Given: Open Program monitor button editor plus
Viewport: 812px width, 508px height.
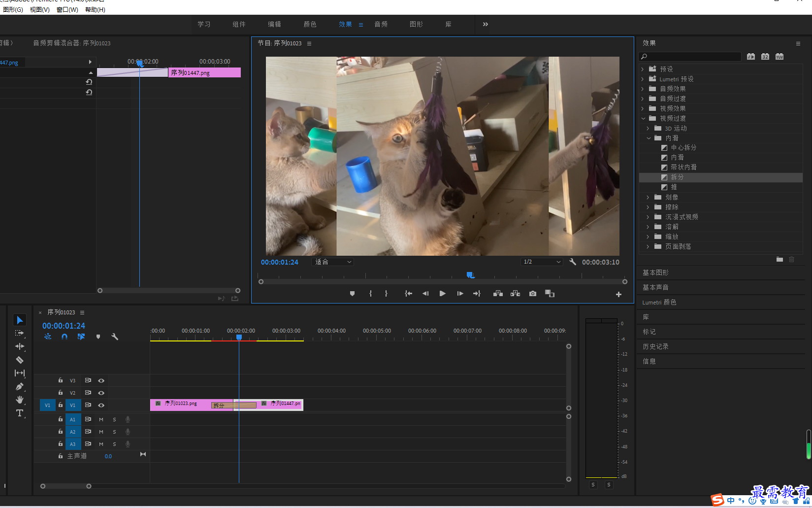Looking at the screenshot, I should [x=618, y=295].
